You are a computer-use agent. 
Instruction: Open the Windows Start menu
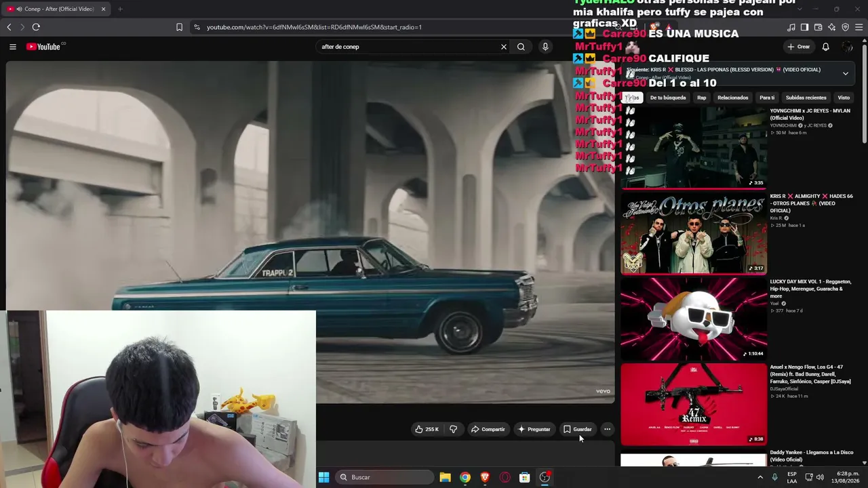click(x=324, y=477)
